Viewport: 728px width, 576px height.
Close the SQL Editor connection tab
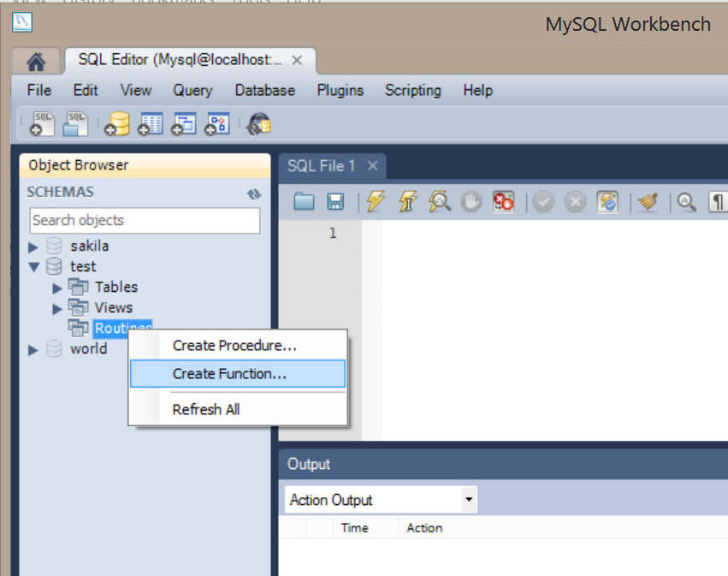[x=297, y=60]
